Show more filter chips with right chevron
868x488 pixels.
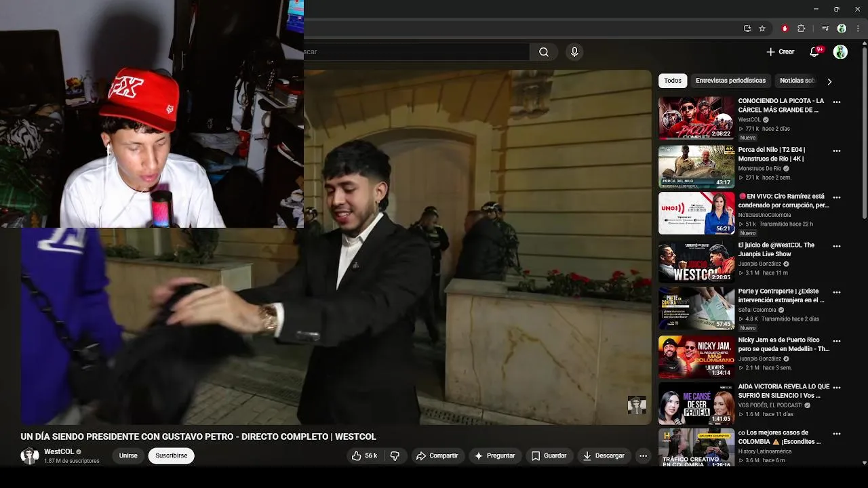829,81
